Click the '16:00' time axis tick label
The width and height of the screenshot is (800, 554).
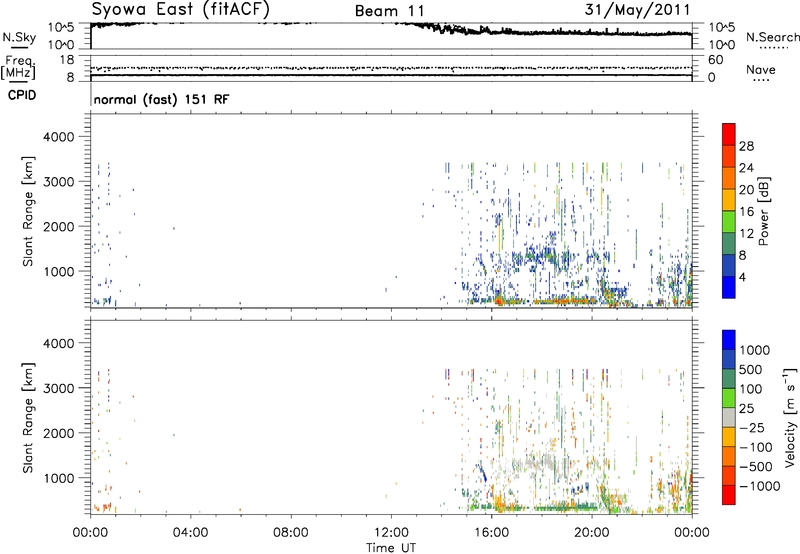tap(491, 533)
